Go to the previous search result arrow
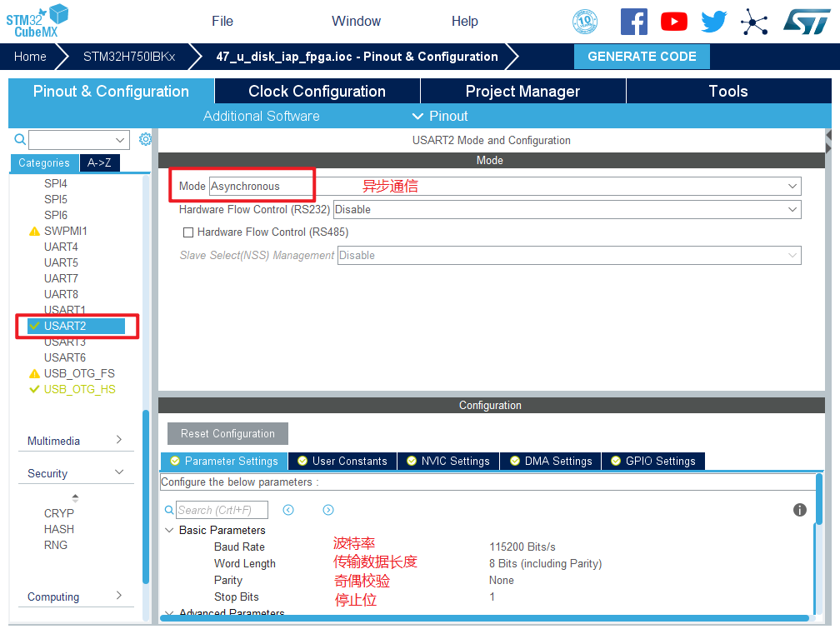The height and width of the screenshot is (634, 840). (x=288, y=510)
